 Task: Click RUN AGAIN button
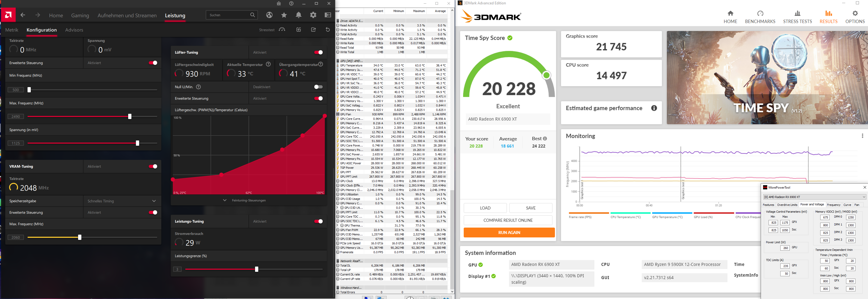[x=509, y=233]
